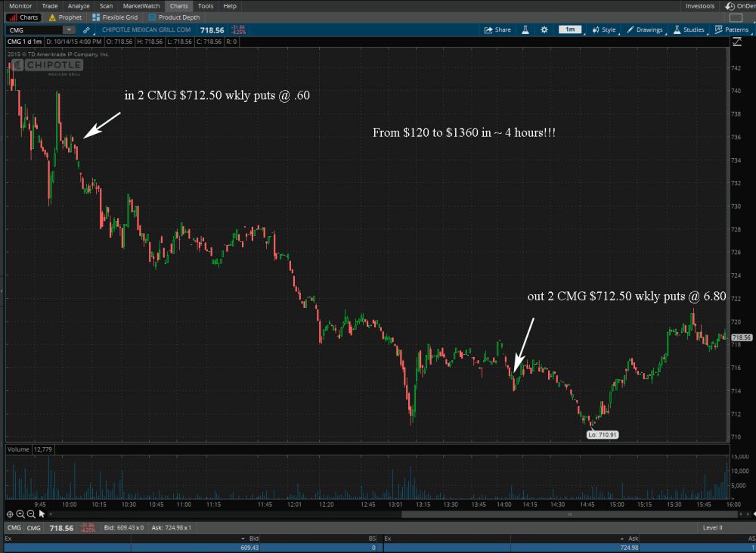Click the zoom in magnifier icon
Viewport: 756px width, 553px height.
(20, 514)
